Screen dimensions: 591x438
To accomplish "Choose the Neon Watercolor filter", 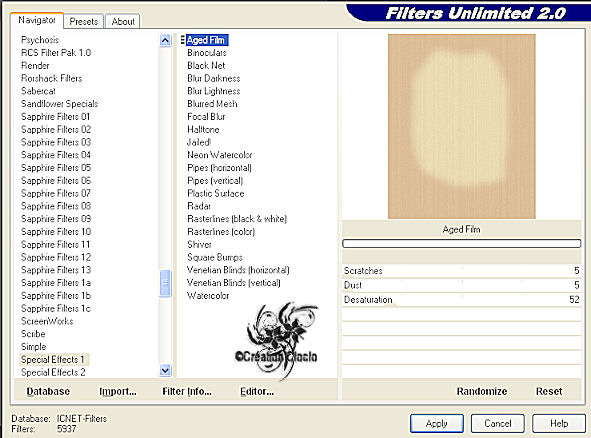I will (x=220, y=155).
